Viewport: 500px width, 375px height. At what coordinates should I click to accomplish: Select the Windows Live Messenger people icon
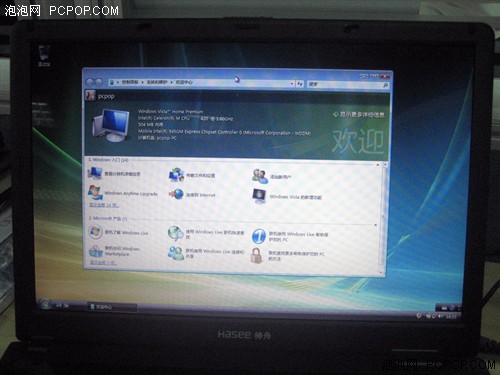tap(176, 253)
